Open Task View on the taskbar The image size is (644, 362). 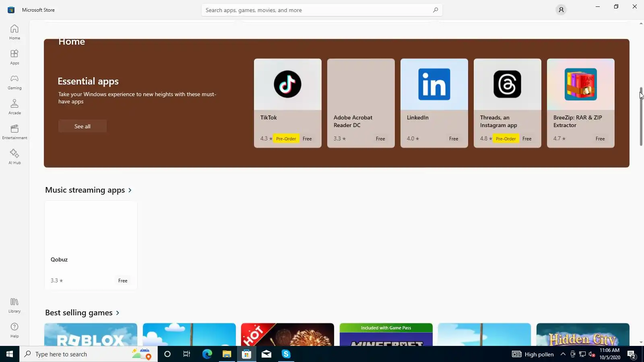[187, 354]
